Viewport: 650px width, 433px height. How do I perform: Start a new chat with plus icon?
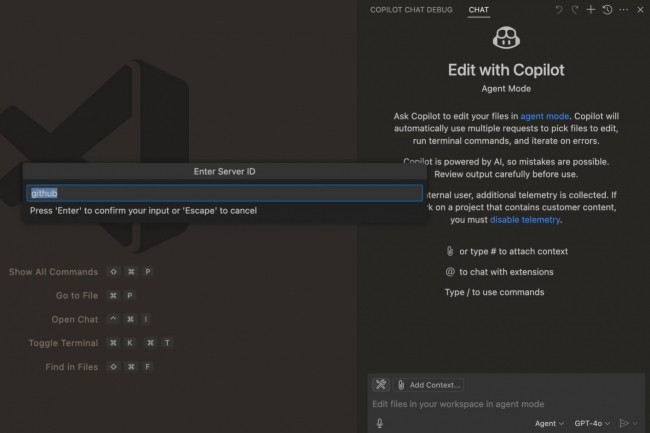click(591, 10)
